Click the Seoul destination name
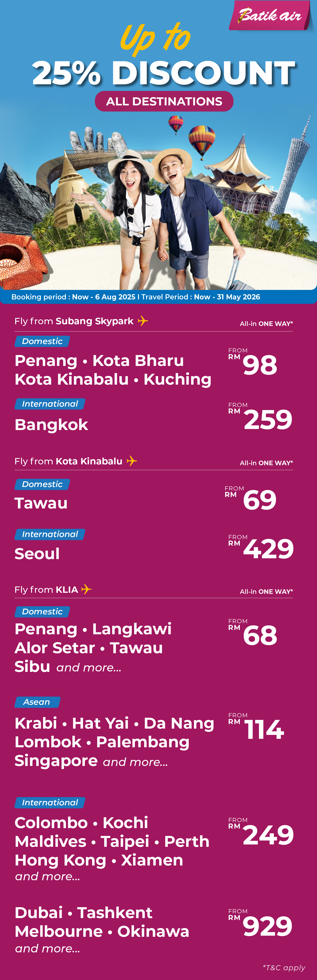317x980 pixels. [x=37, y=553]
